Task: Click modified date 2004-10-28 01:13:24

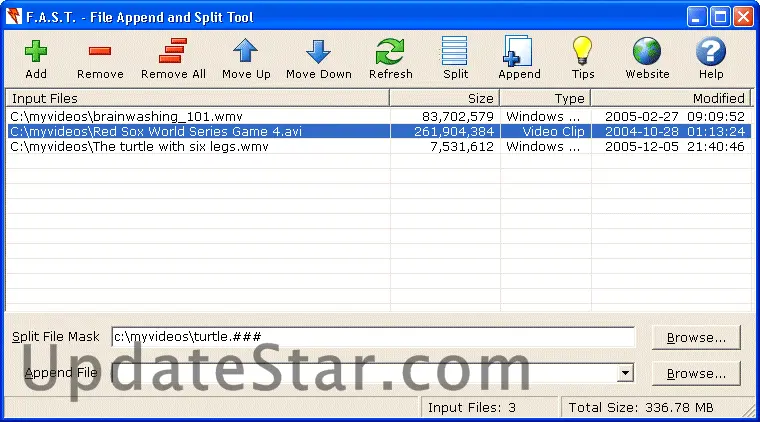Action: (675, 131)
